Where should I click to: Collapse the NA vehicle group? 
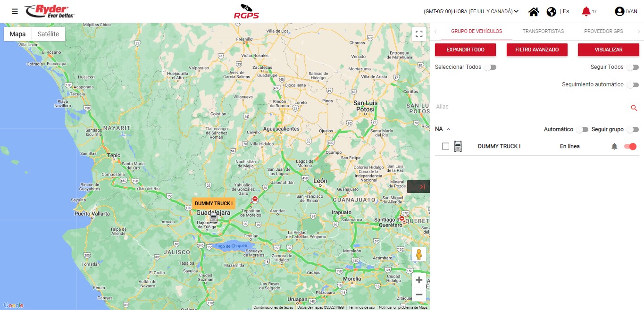click(449, 129)
